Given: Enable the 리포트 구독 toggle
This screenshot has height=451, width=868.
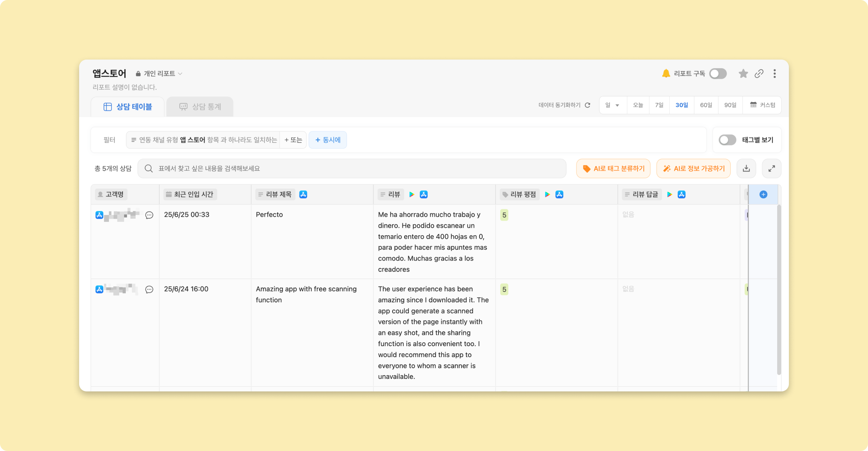Looking at the screenshot, I should click(x=718, y=74).
